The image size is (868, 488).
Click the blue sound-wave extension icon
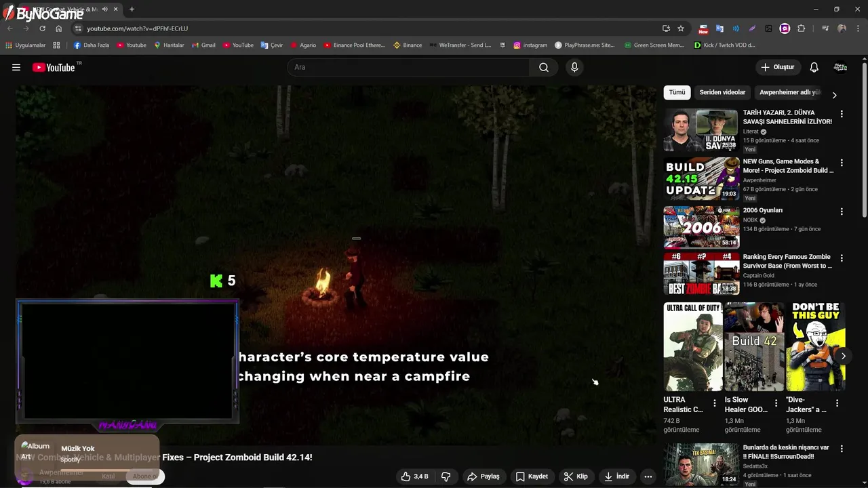736,28
